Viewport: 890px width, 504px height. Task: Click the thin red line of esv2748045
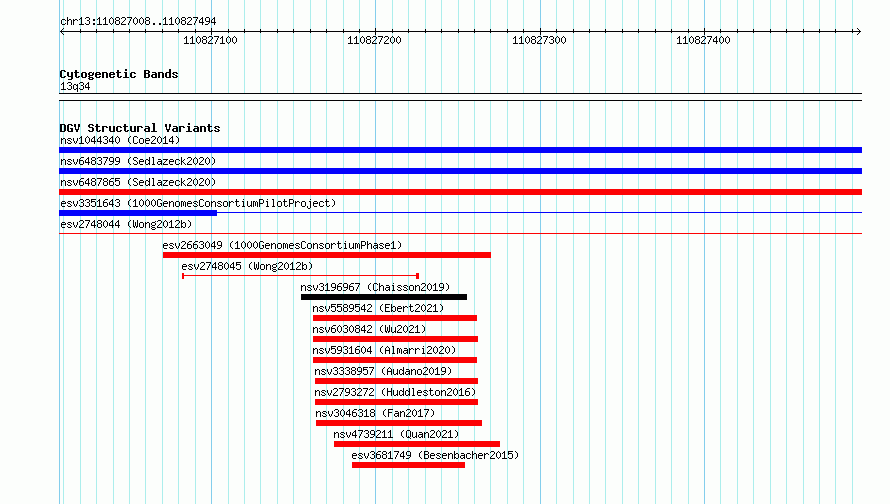pos(300,276)
